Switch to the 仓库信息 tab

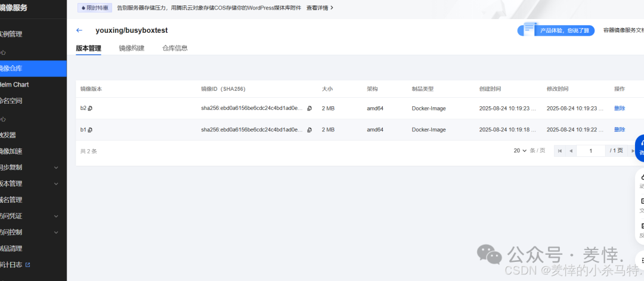(175, 48)
